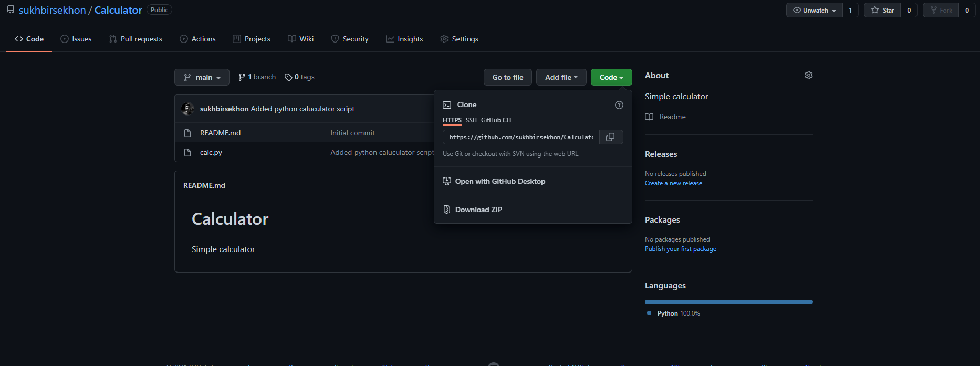The height and width of the screenshot is (366, 980).
Task: Open the Security tab
Action: coord(350,39)
